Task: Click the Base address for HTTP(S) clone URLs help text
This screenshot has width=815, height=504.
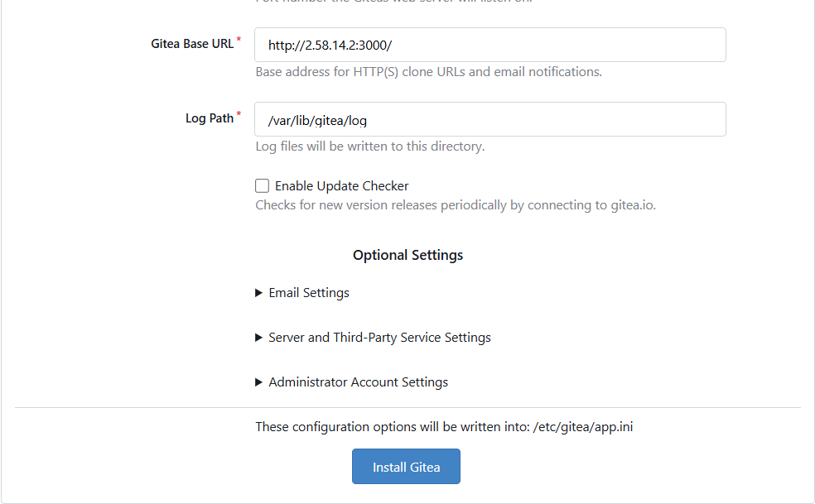Action: tap(428, 72)
